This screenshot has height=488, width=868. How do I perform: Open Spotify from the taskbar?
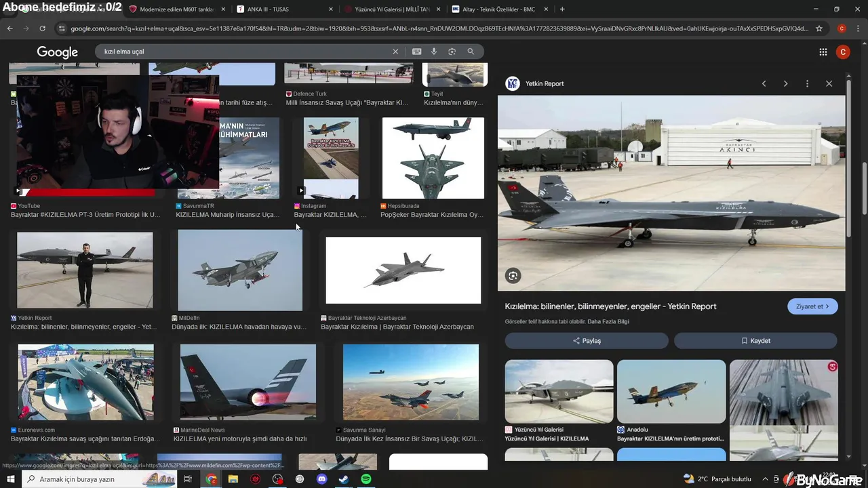366,479
